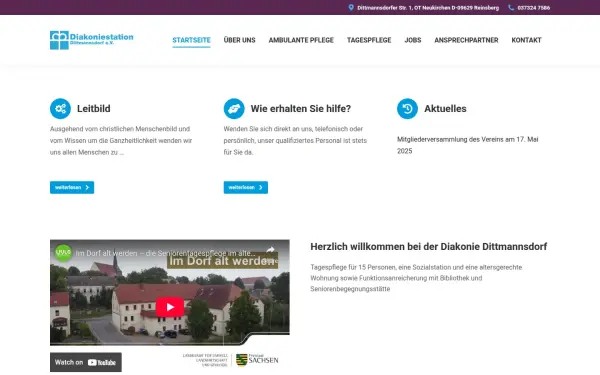
Task: Click the Leitbild gears icon
Action: [60, 109]
